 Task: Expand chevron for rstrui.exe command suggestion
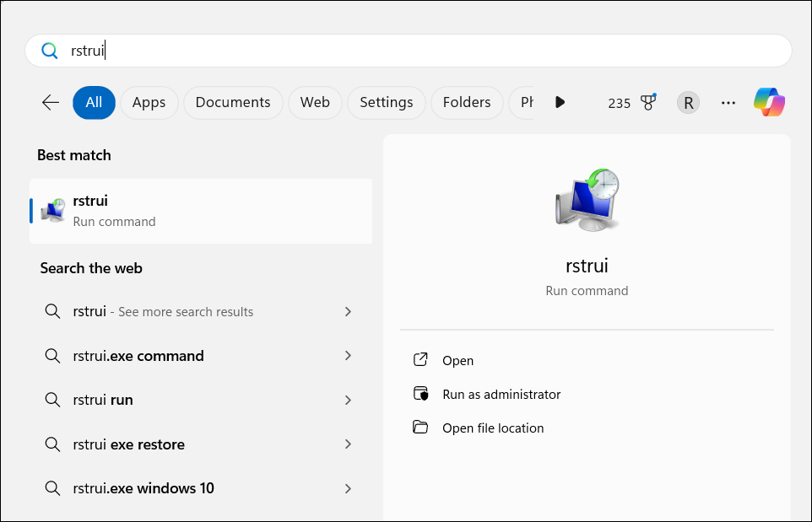(348, 356)
